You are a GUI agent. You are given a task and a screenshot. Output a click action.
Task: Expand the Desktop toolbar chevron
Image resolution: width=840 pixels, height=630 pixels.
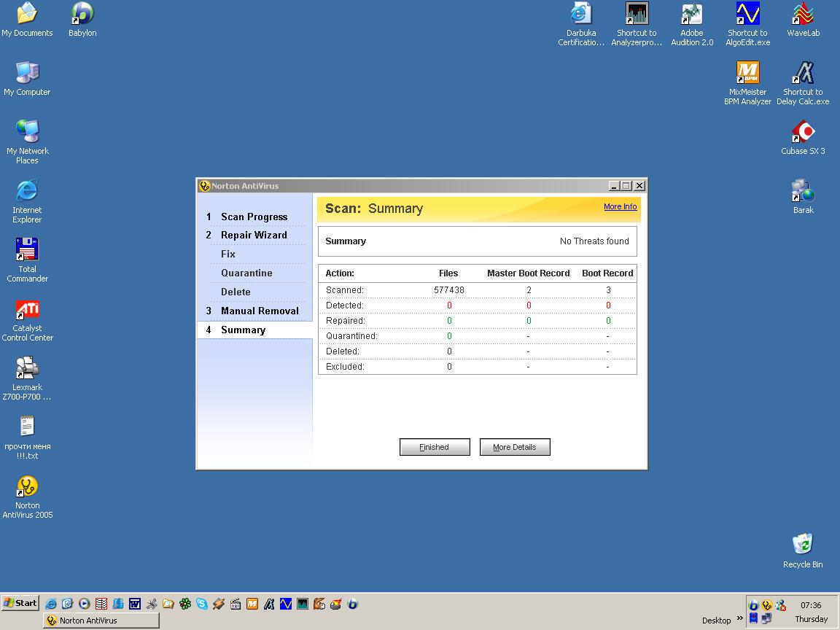(740, 618)
